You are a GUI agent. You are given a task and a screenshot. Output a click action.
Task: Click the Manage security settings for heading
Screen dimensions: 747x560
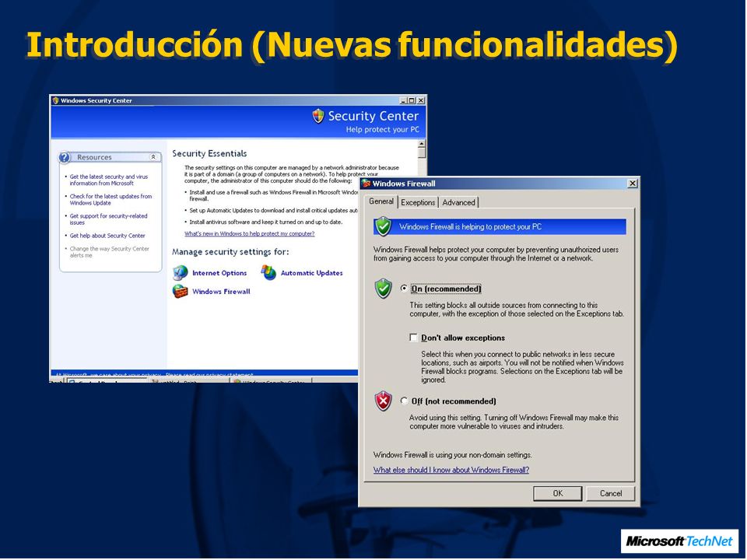230,251
